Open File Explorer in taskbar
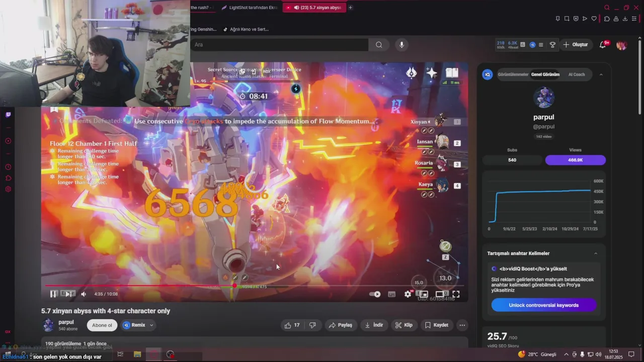 click(137, 354)
